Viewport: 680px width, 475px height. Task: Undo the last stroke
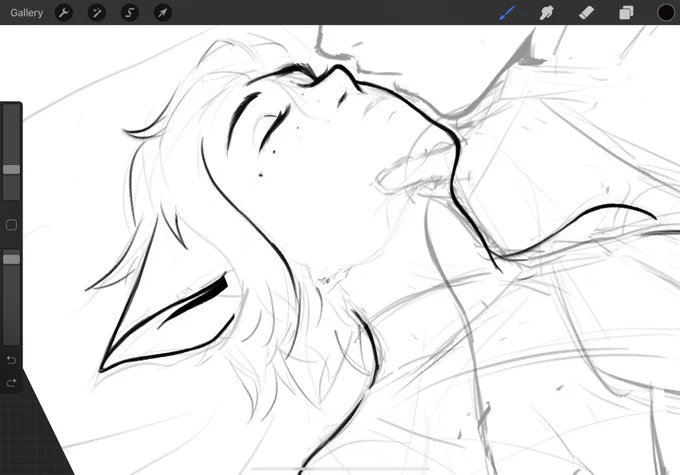coord(11,360)
